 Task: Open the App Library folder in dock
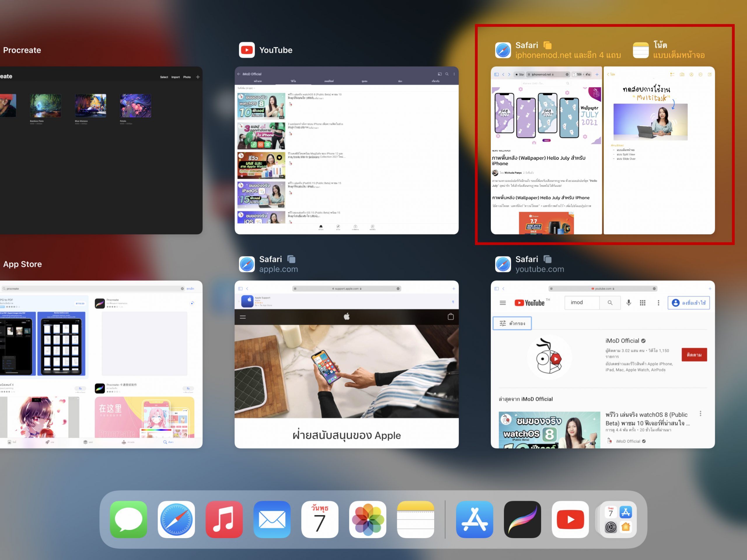(x=618, y=519)
